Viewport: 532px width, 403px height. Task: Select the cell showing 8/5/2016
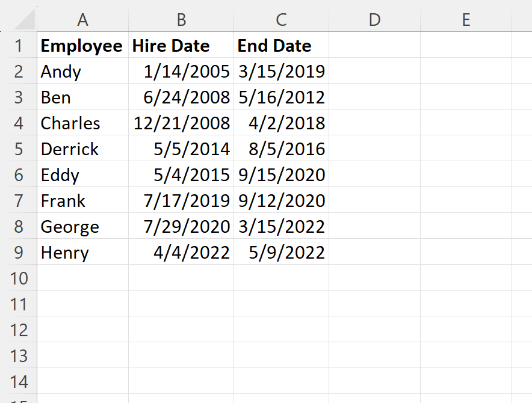coord(281,149)
